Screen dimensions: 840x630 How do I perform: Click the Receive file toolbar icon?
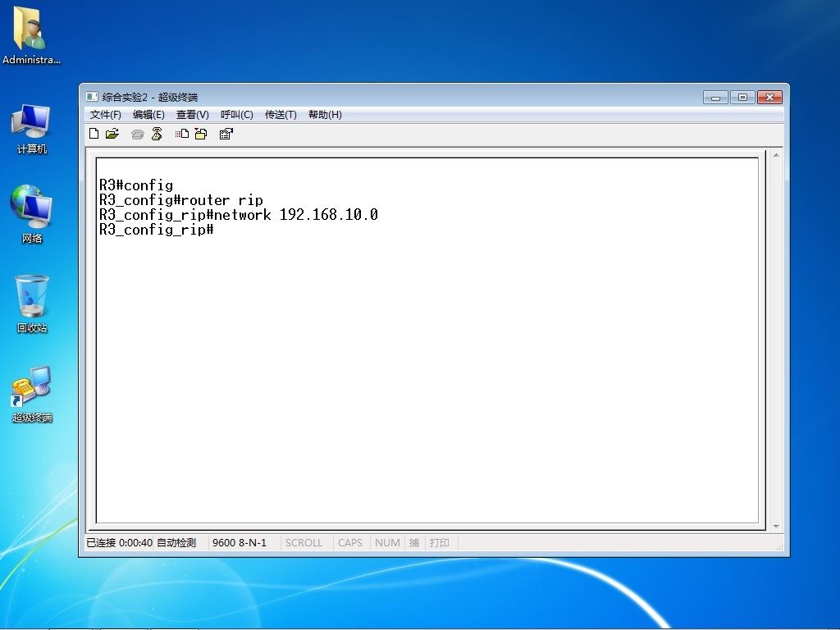(x=201, y=134)
